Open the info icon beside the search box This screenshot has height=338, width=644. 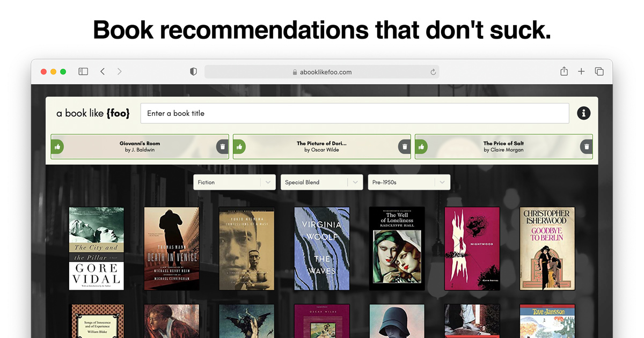[x=583, y=113]
